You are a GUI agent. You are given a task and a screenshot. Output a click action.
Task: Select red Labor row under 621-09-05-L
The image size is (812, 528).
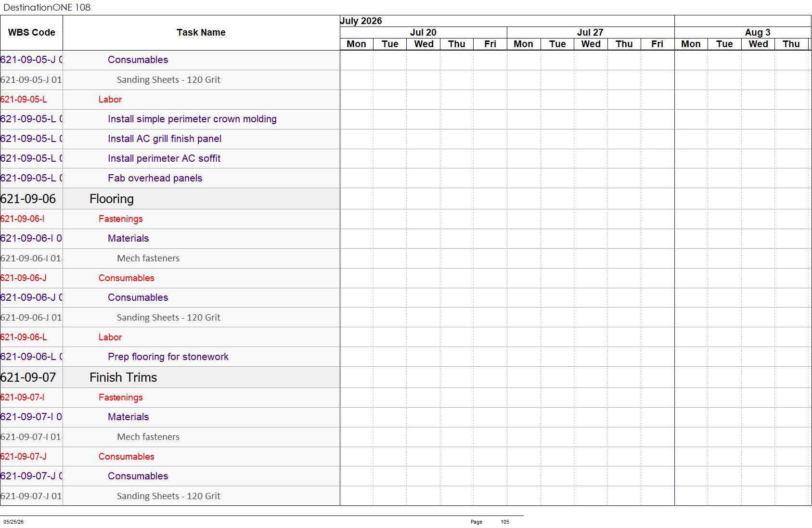pos(170,100)
